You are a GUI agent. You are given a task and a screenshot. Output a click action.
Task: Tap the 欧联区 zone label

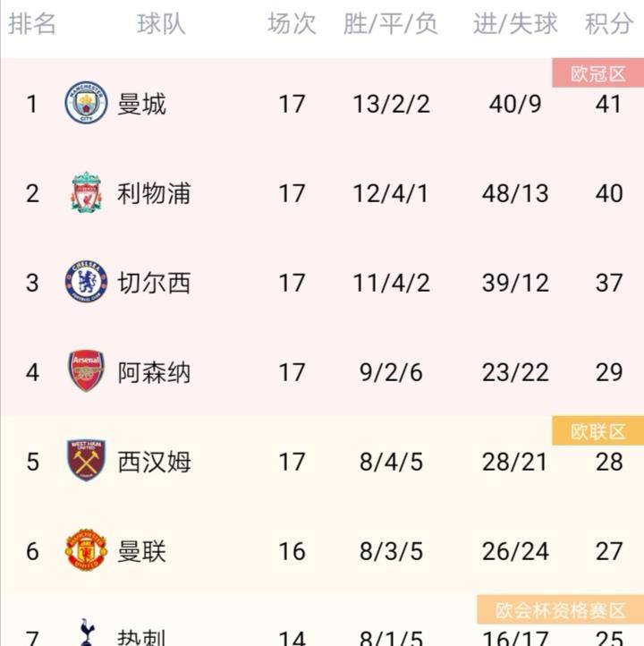tap(597, 431)
